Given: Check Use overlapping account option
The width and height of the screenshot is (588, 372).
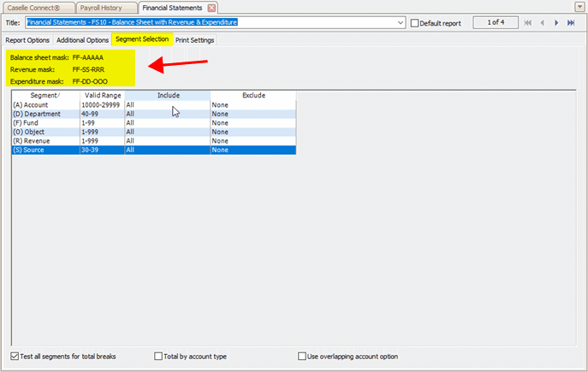Looking at the screenshot, I should [x=302, y=356].
